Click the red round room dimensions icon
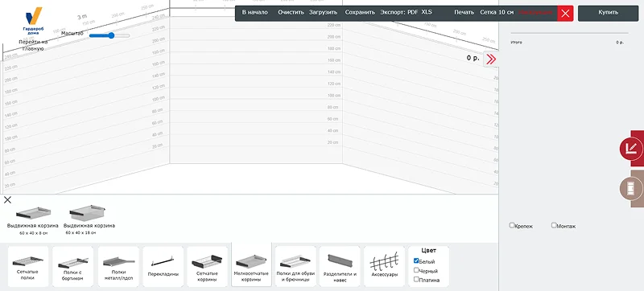The height and width of the screenshot is (291, 644). click(631, 149)
